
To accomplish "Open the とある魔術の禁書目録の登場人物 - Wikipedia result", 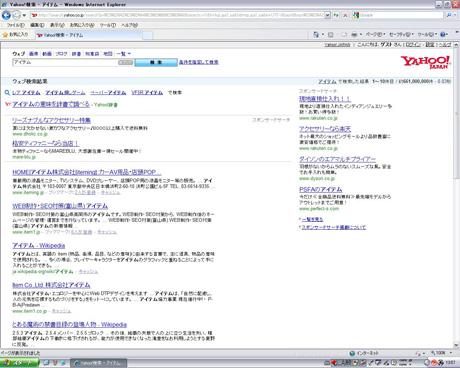I will (70, 324).
